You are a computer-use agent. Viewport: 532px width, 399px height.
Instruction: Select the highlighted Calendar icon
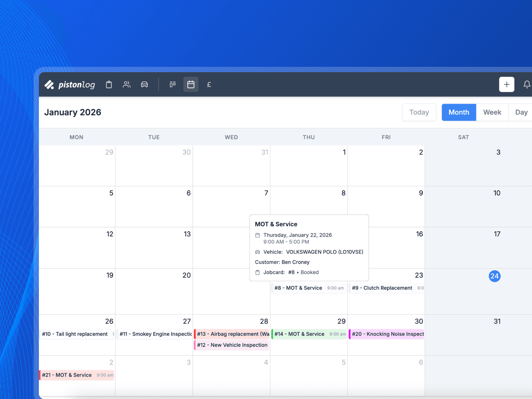click(x=191, y=84)
